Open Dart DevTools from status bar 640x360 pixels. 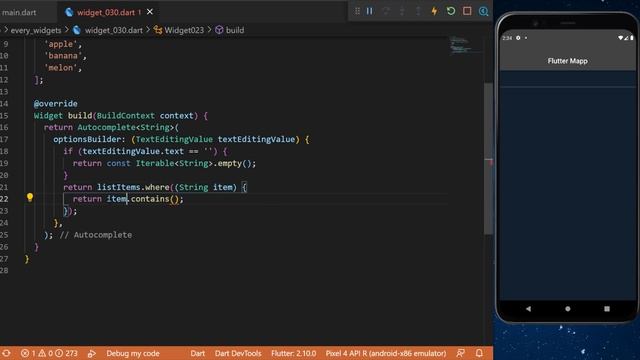click(x=238, y=353)
